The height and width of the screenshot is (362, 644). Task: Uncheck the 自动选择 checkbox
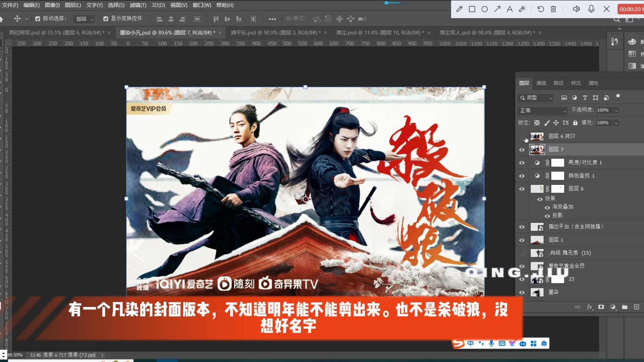tap(38, 19)
